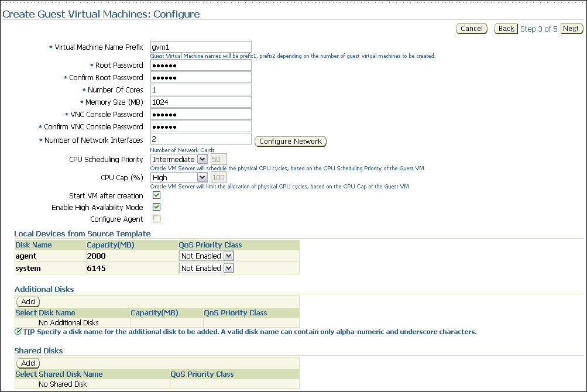This screenshot has height=392, width=587.
Task: Select the Confirm VNC Console Password field
Action: click(x=201, y=126)
